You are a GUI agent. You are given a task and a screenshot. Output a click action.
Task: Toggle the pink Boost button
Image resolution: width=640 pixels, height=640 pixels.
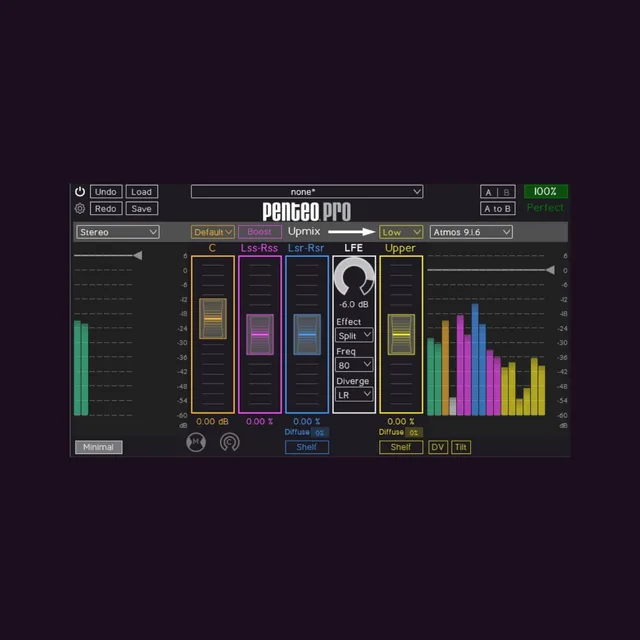click(x=260, y=232)
